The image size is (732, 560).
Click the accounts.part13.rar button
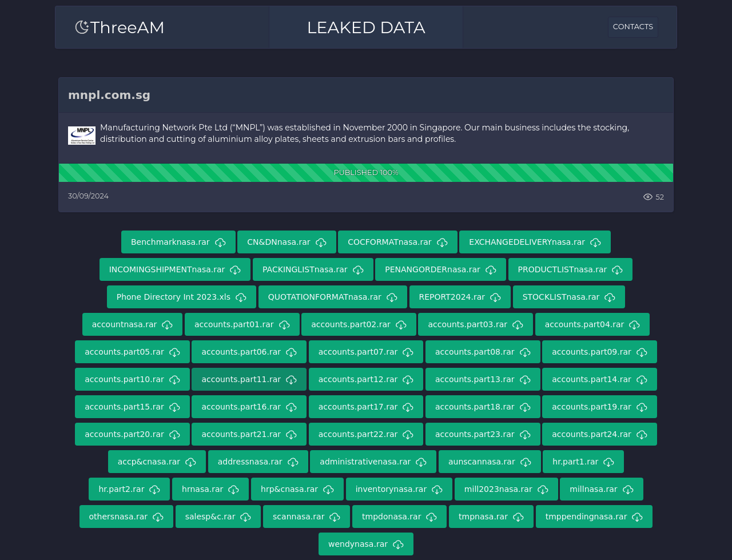(x=483, y=379)
